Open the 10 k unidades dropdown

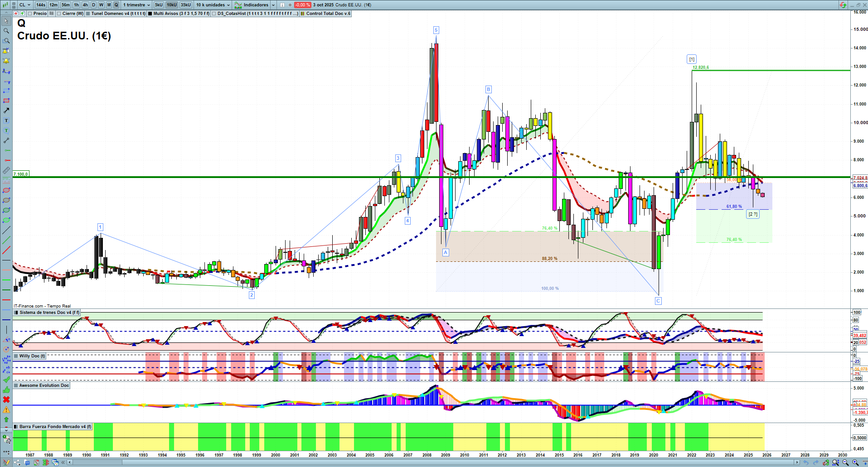click(x=213, y=5)
